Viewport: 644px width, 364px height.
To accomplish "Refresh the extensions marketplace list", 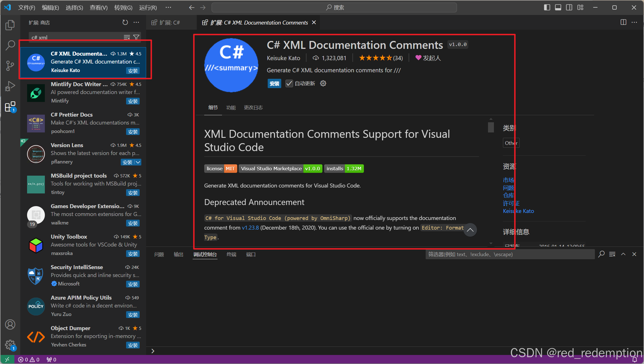I will click(125, 22).
